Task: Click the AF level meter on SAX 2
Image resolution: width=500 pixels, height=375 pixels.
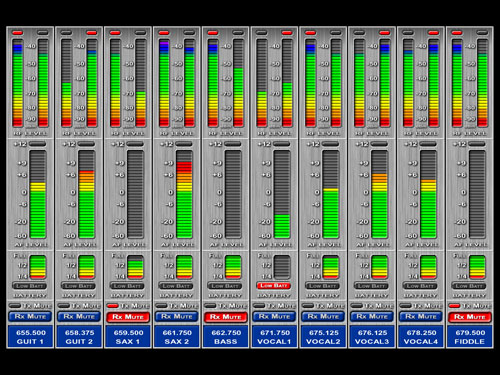Action: (x=184, y=194)
